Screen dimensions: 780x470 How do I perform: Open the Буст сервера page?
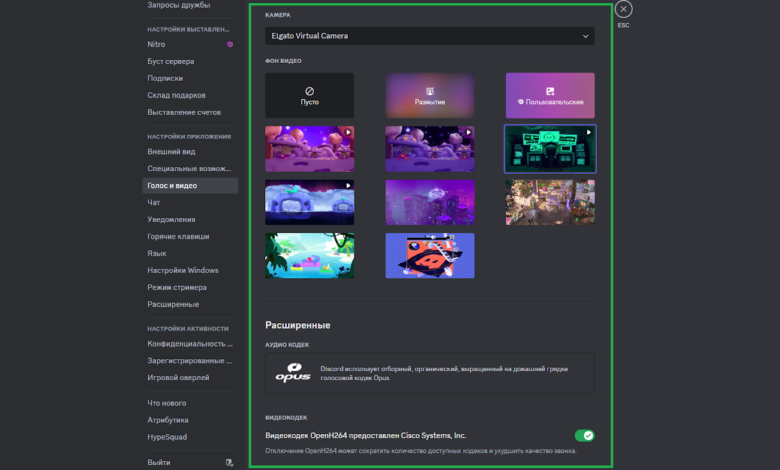click(x=171, y=61)
